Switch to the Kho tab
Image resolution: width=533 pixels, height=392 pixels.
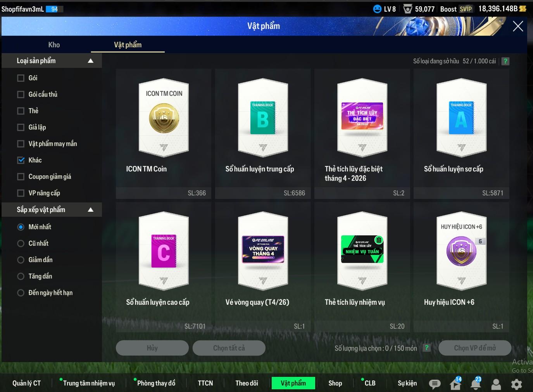coord(54,45)
